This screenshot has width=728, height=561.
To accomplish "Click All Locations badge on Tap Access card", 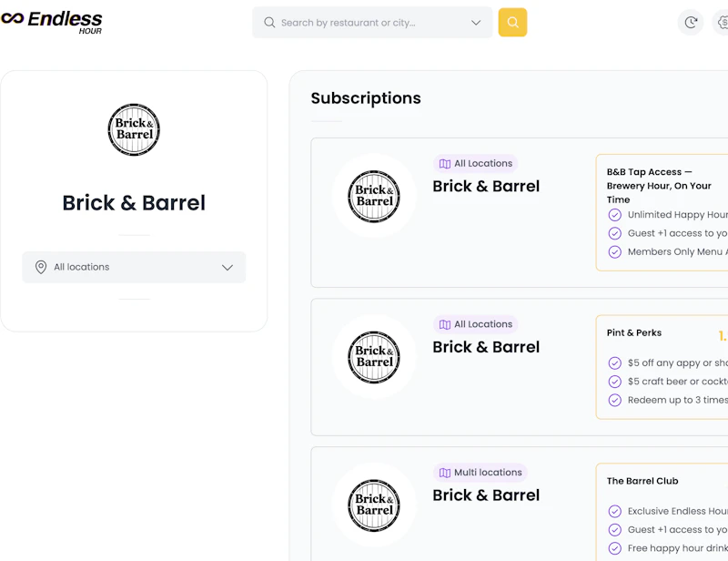I will coord(475,164).
